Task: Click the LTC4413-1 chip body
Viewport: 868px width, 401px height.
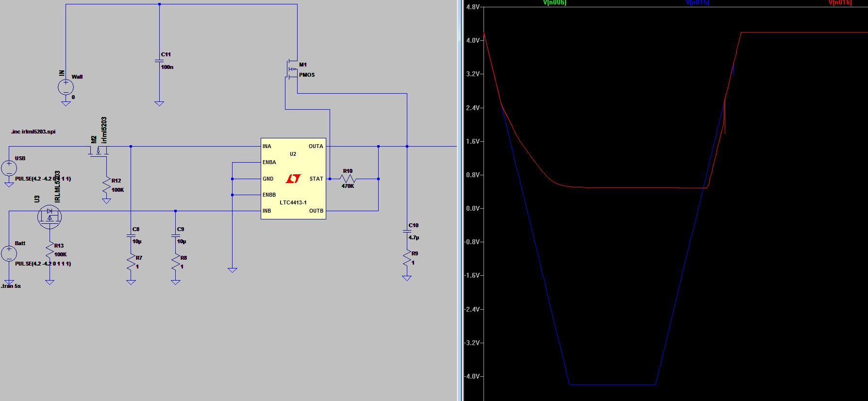Action: click(x=293, y=178)
